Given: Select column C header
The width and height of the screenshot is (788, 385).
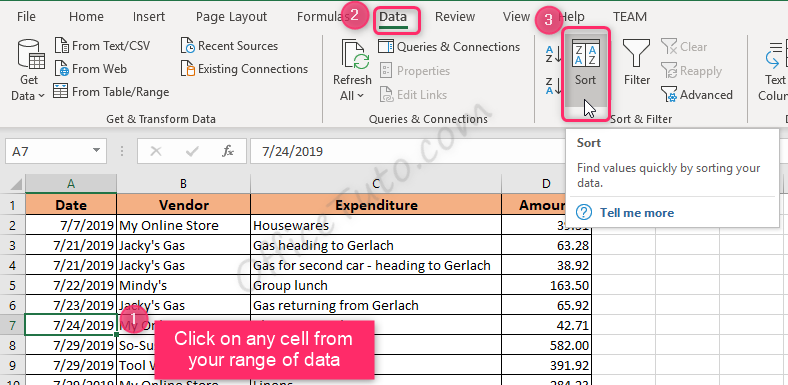Looking at the screenshot, I should pyautogui.click(x=376, y=184).
